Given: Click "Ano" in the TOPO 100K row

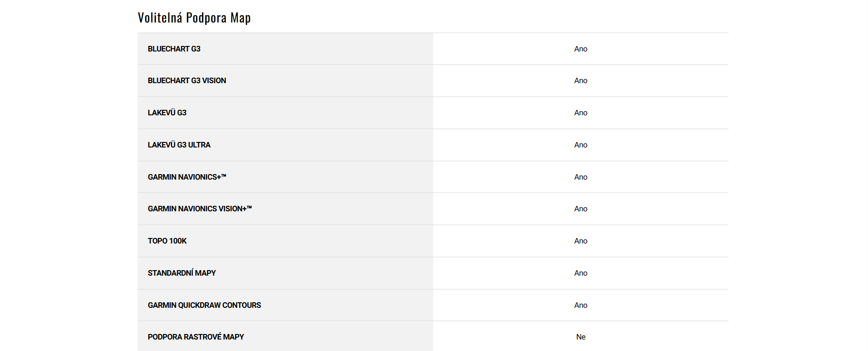Looking at the screenshot, I should point(581,241).
